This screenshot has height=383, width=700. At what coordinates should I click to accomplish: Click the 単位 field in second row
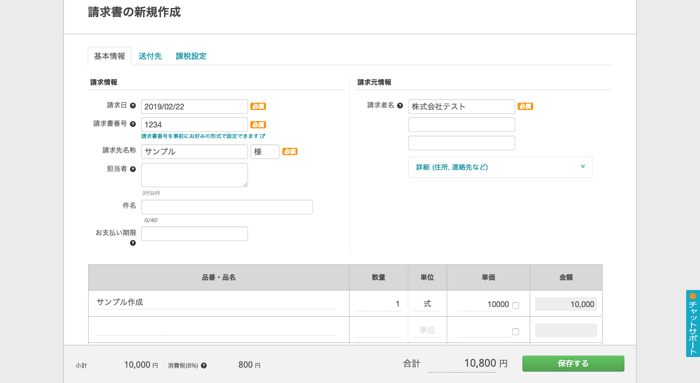coord(427,330)
